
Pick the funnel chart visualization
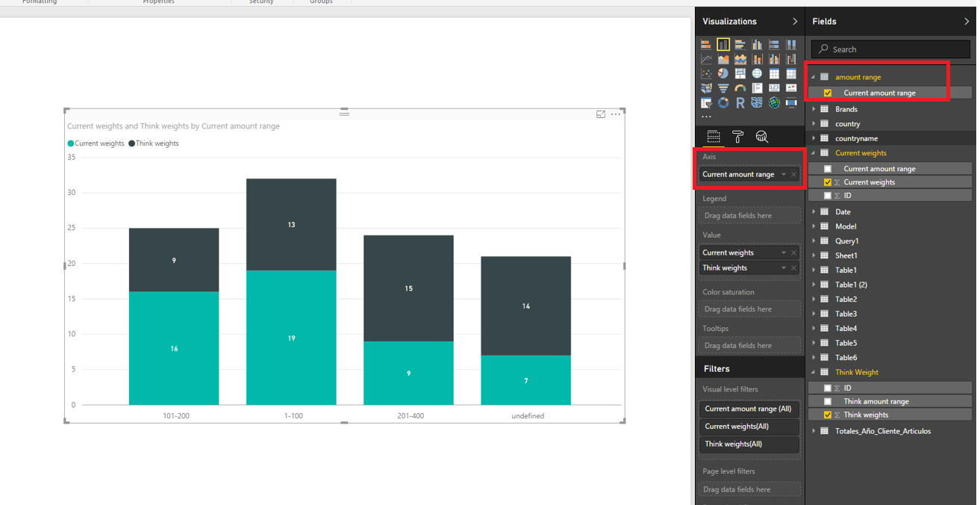pyautogui.click(x=723, y=88)
